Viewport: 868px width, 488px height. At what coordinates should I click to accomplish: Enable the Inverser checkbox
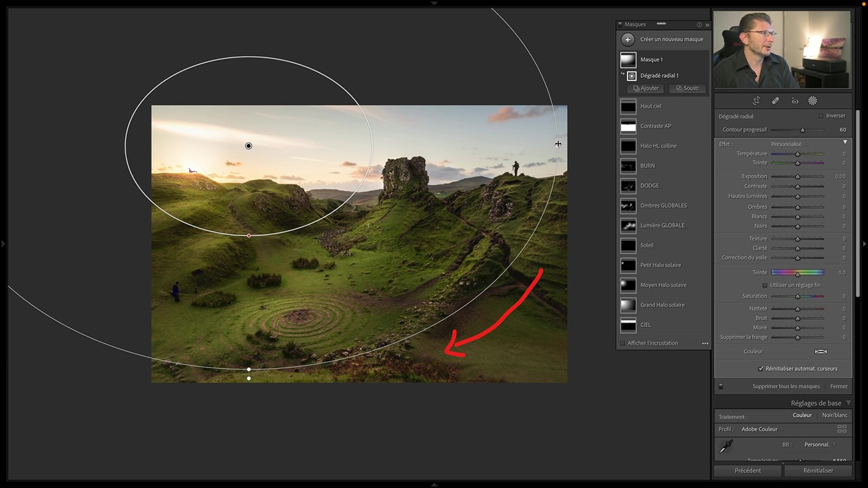coord(821,116)
